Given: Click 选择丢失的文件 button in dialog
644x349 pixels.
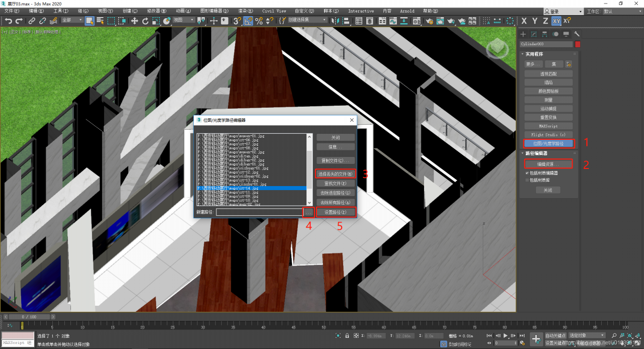Looking at the screenshot, I should coord(336,174).
